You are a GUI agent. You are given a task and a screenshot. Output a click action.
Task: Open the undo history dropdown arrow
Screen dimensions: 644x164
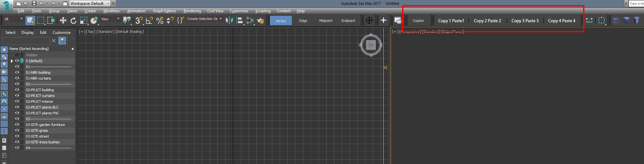(x=47, y=4)
